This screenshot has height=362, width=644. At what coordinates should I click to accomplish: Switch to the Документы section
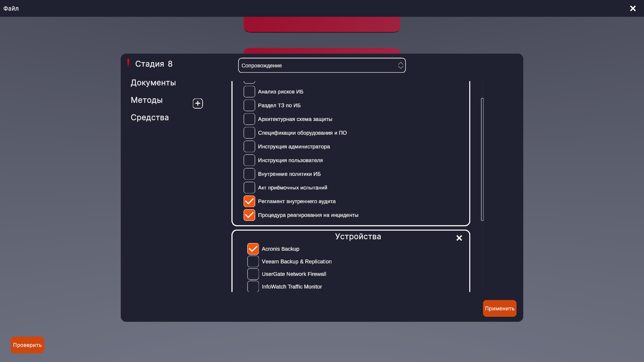coord(153,83)
